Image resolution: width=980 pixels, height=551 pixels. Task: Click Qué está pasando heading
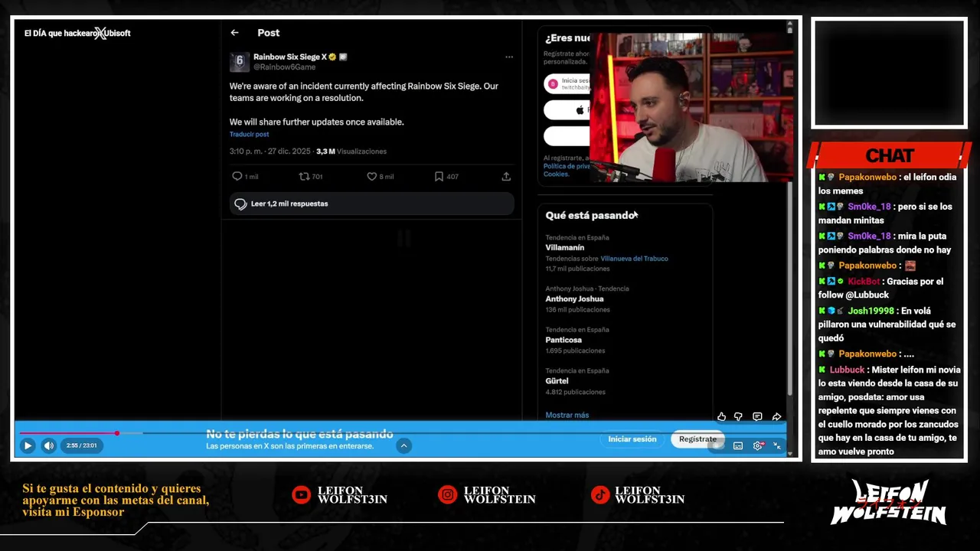590,216
